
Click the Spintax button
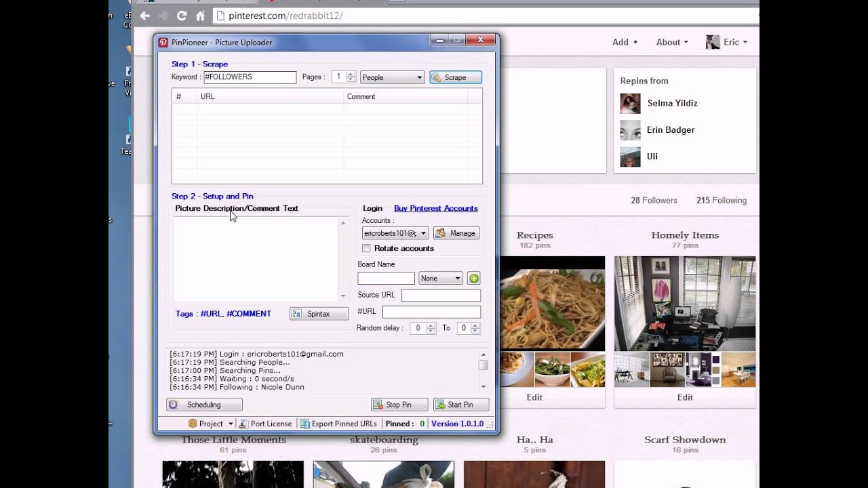tap(319, 314)
